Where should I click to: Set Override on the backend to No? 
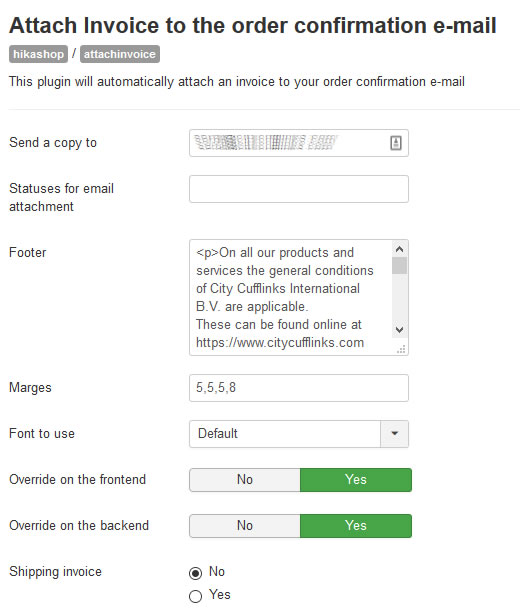(245, 526)
